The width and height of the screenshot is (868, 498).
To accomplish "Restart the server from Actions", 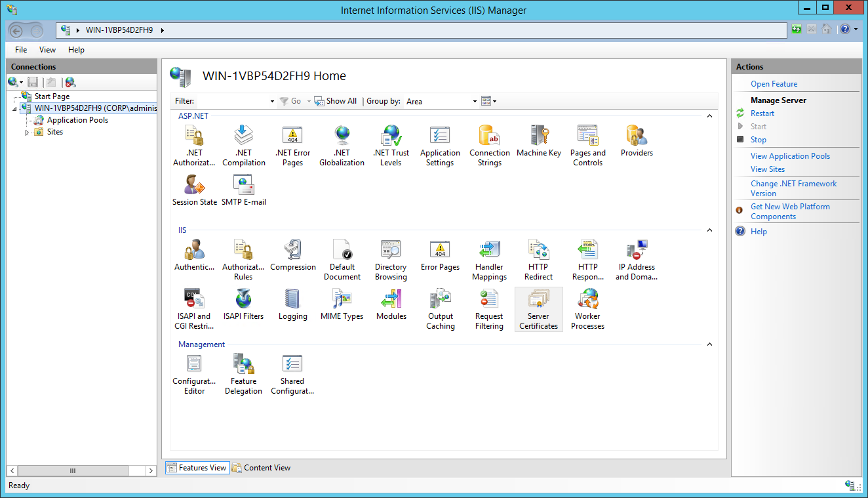I will (762, 114).
